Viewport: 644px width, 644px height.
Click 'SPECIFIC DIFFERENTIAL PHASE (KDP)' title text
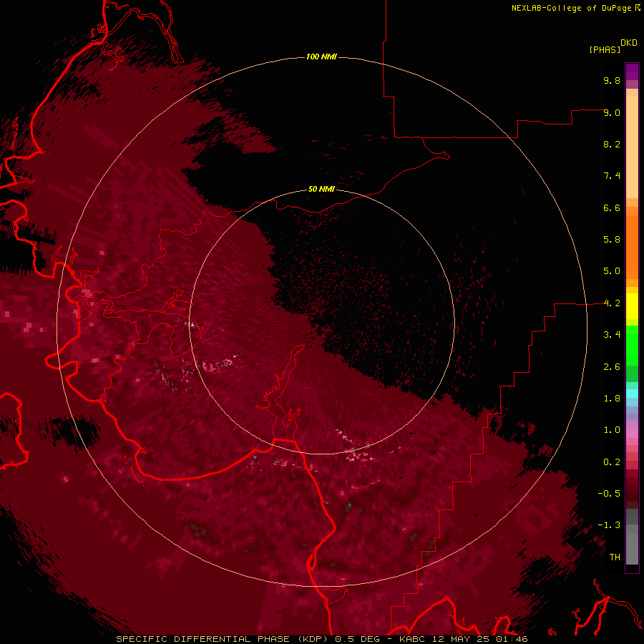220,639
